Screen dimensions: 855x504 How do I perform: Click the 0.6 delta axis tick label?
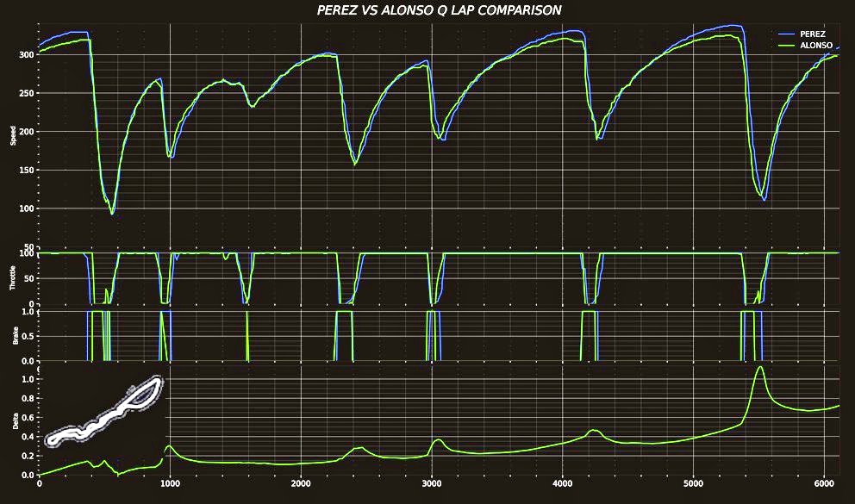pos(28,418)
